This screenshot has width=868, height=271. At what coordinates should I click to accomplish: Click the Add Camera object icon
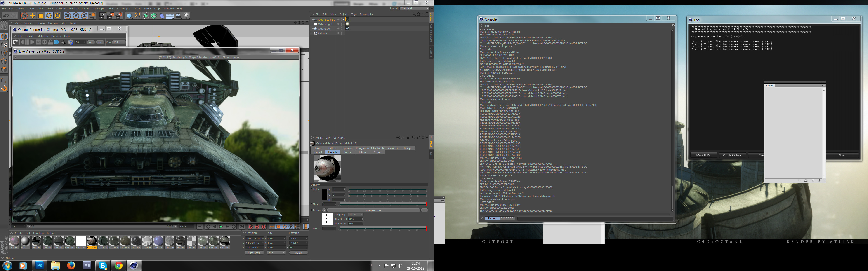click(178, 16)
